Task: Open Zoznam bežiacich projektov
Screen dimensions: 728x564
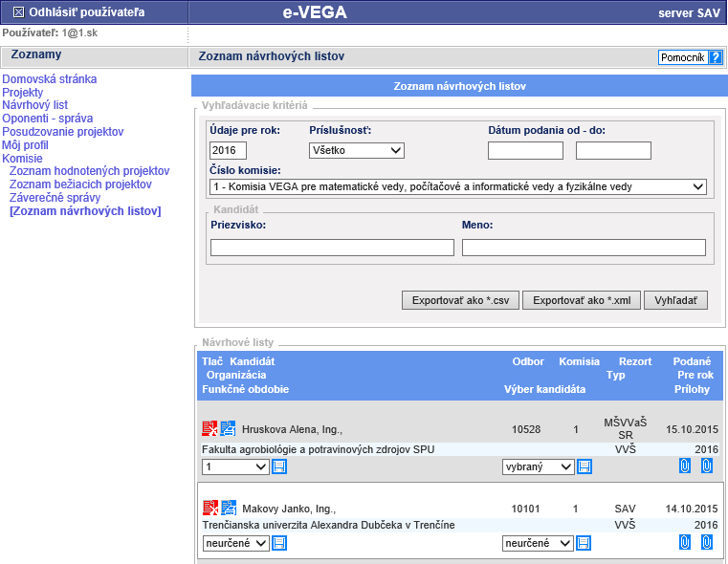Action: (80, 184)
